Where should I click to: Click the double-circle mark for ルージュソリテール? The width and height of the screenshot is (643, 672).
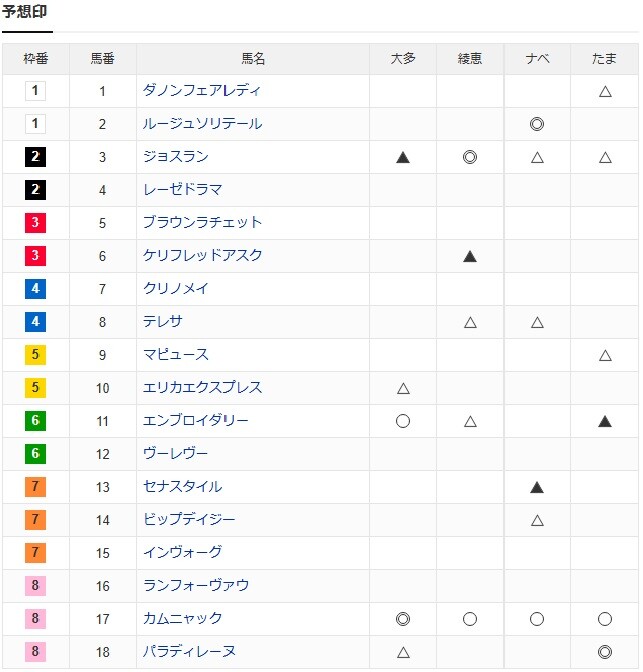pyautogui.click(x=537, y=124)
